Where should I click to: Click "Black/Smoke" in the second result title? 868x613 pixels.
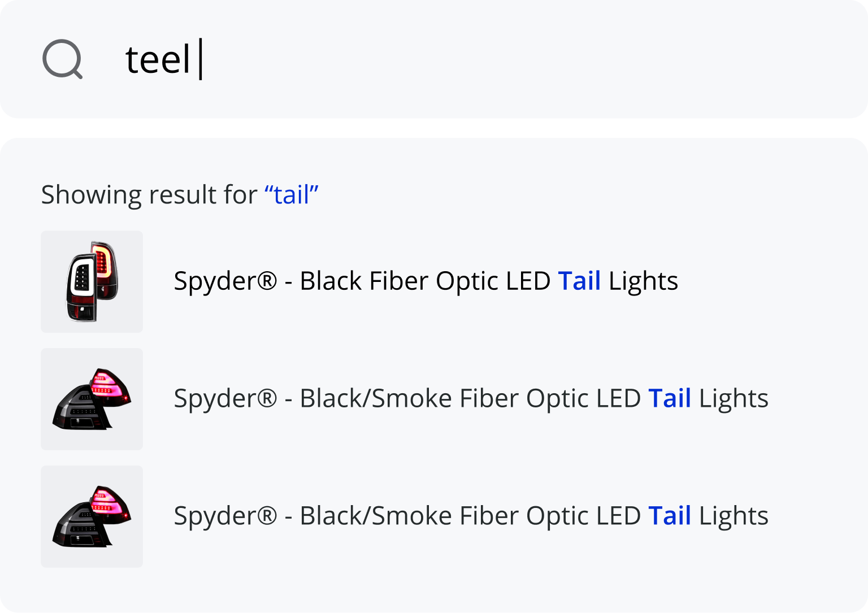click(375, 398)
